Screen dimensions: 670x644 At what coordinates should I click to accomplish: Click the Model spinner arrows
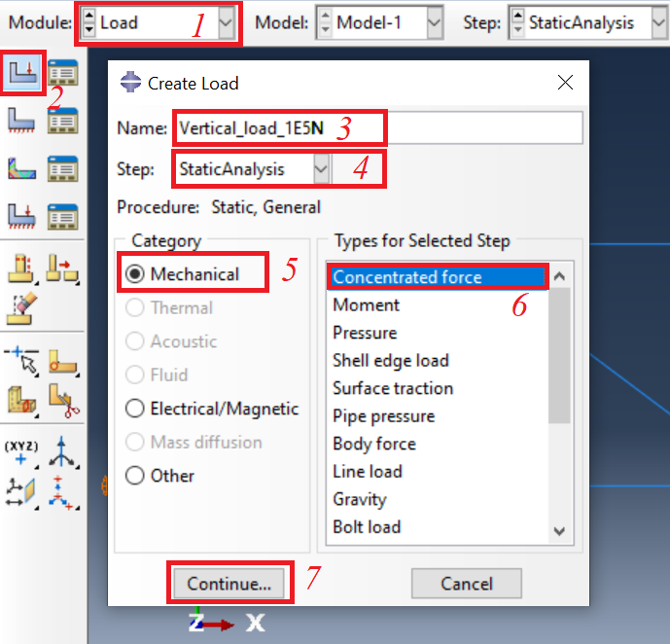pos(325,22)
